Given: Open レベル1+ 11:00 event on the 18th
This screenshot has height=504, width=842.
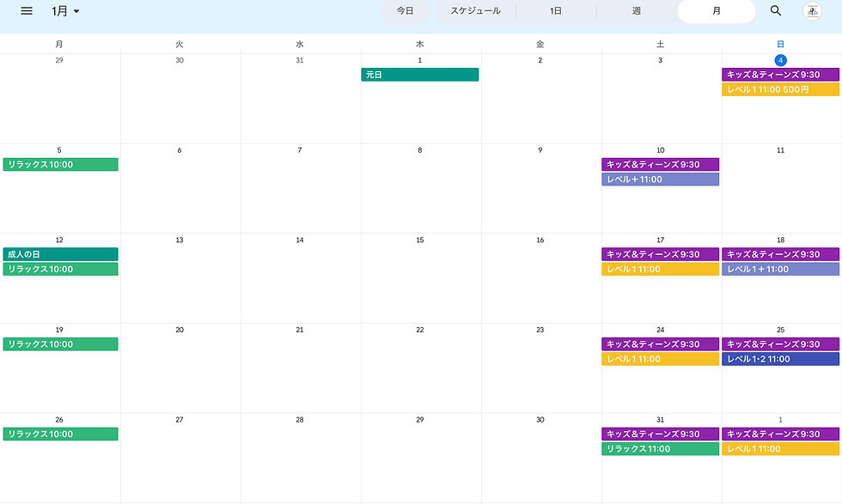Looking at the screenshot, I should [780, 270].
